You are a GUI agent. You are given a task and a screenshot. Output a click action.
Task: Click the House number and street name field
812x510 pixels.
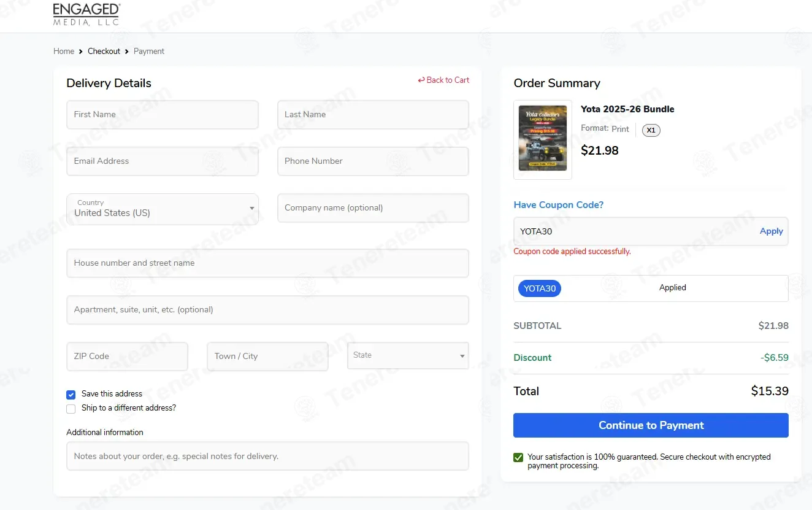coord(267,263)
